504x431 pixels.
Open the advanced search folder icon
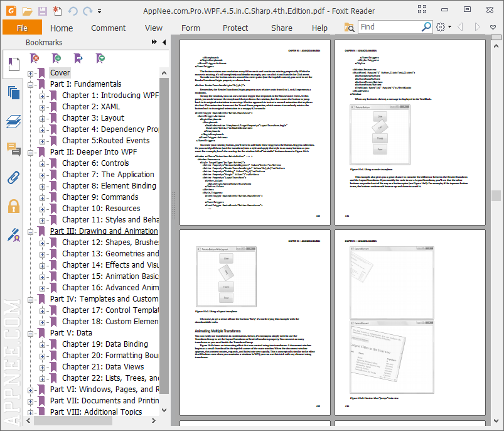tap(349, 28)
